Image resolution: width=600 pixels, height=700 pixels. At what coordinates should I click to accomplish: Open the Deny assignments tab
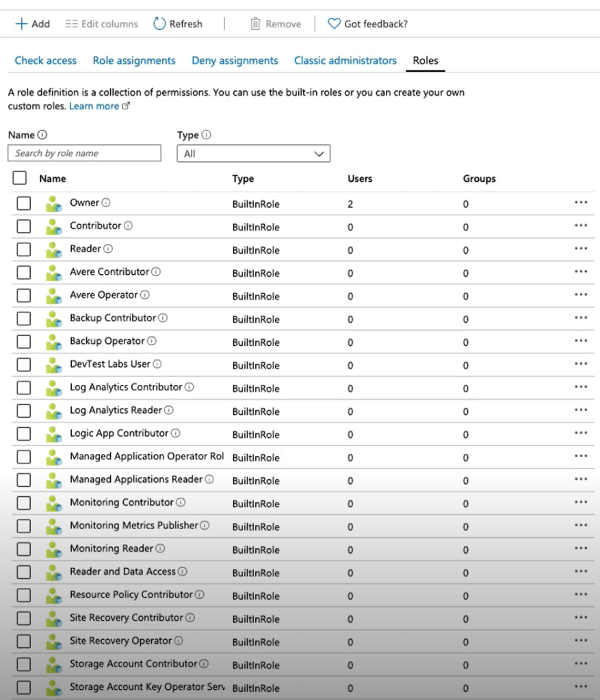click(x=235, y=61)
